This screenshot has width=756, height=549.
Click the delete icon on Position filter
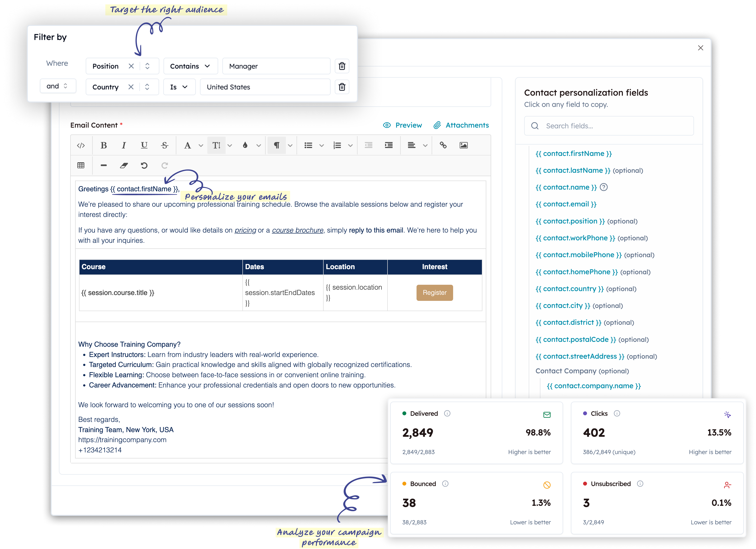pyautogui.click(x=342, y=66)
